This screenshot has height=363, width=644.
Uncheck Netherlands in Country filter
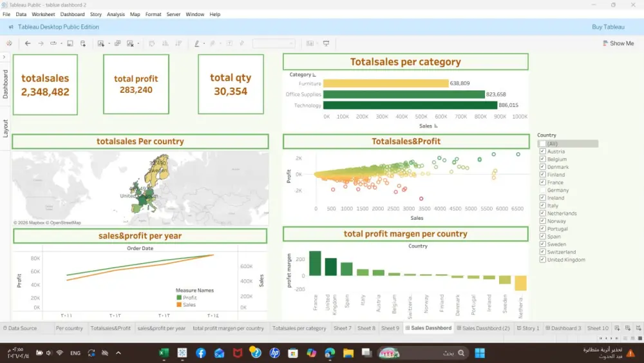[x=542, y=213]
